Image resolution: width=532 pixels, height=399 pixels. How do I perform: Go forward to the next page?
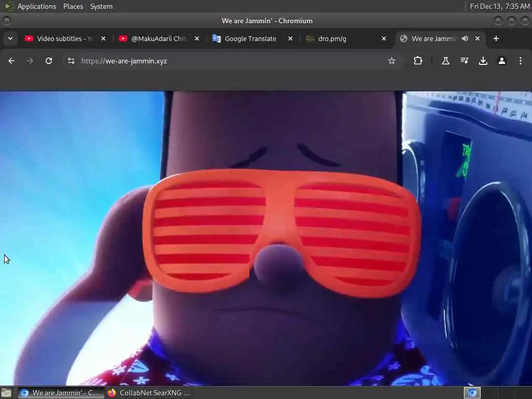pyautogui.click(x=30, y=61)
